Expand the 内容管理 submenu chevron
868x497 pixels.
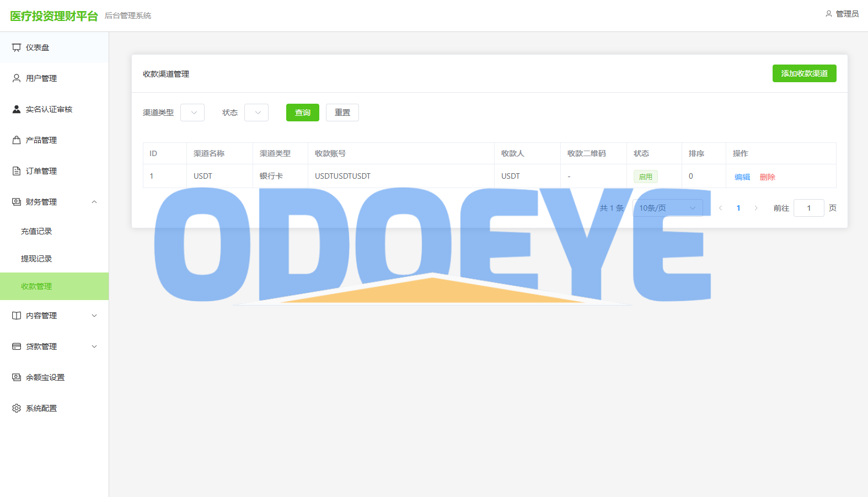point(94,316)
